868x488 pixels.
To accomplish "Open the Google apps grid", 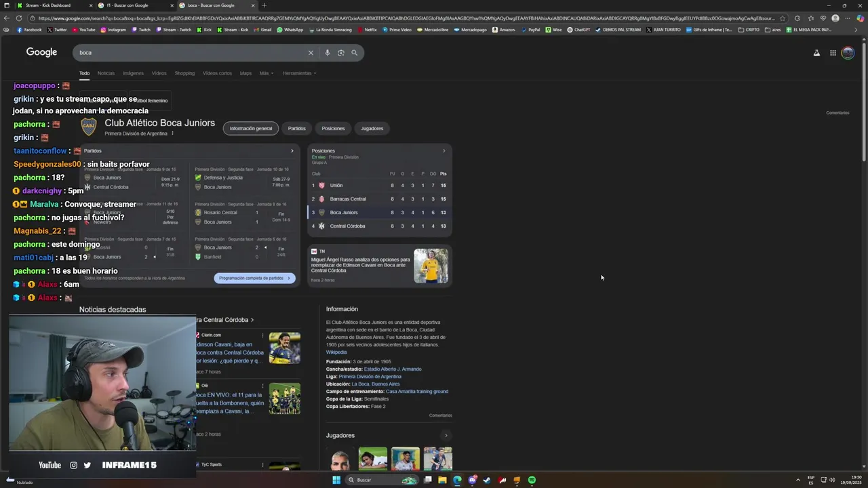I will point(833,53).
